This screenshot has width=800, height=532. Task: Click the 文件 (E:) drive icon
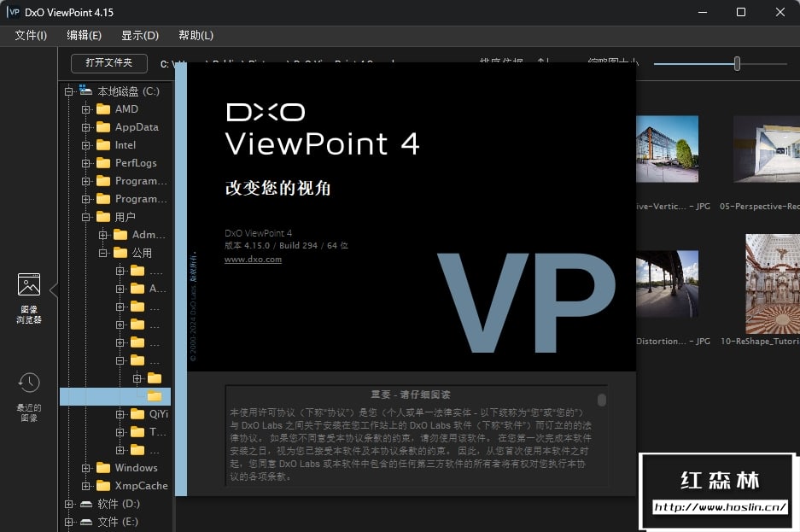[x=86, y=522]
